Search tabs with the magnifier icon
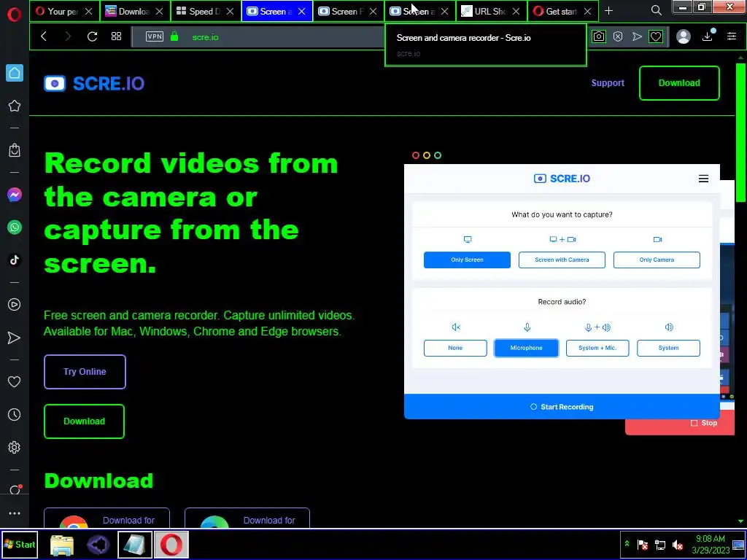 click(656, 10)
